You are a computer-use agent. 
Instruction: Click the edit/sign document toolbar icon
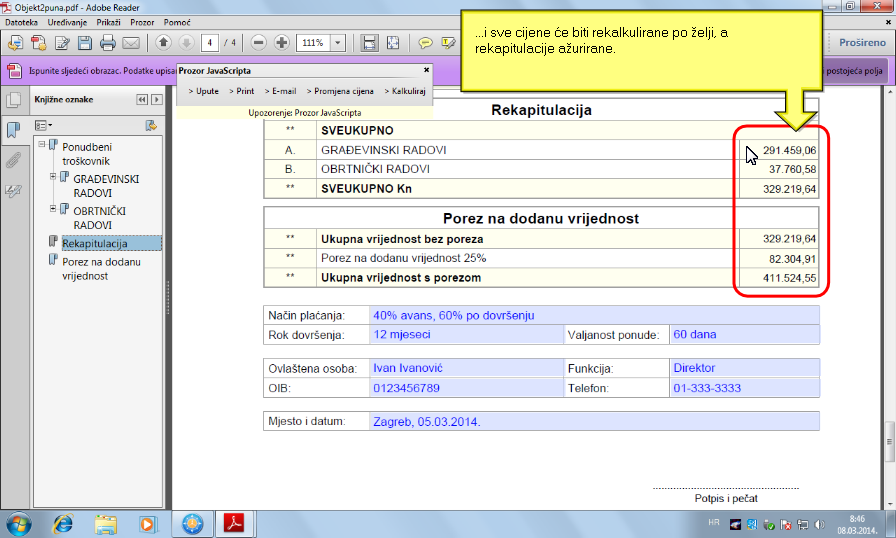click(x=62, y=43)
